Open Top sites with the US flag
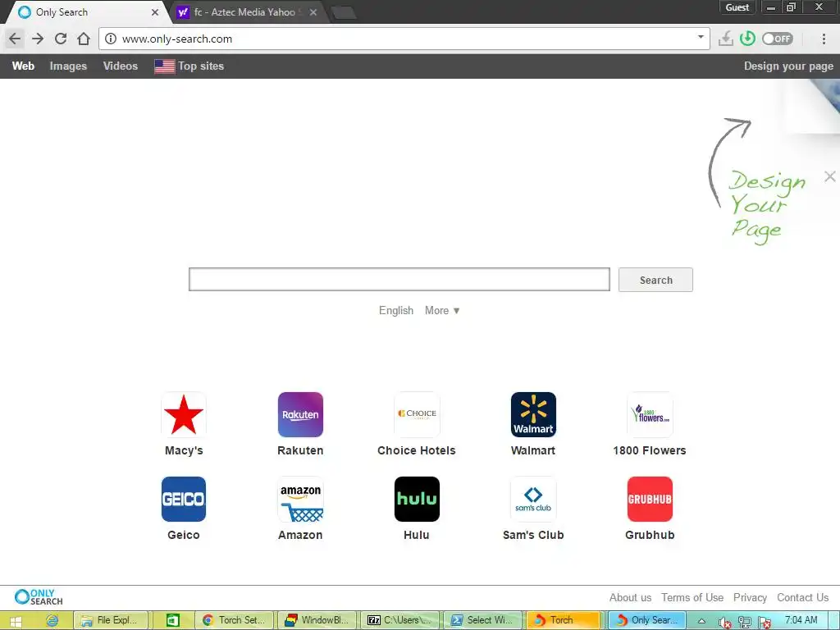The image size is (840, 630). tap(189, 66)
